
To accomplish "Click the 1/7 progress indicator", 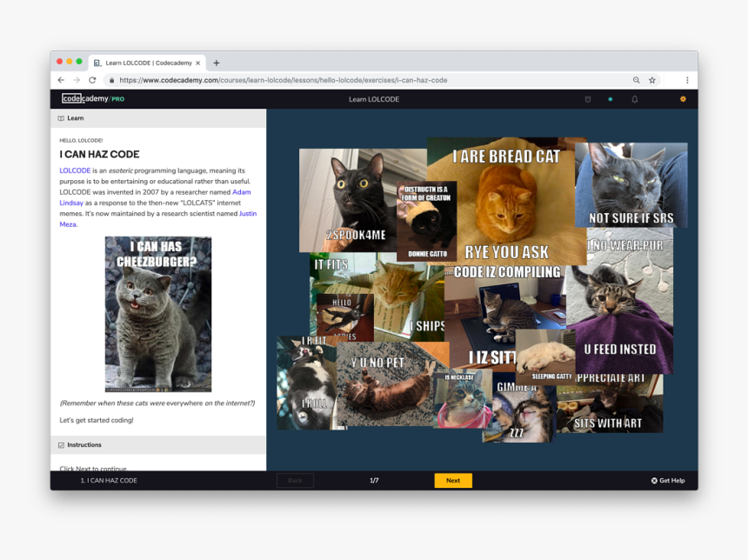I will [374, 481].
